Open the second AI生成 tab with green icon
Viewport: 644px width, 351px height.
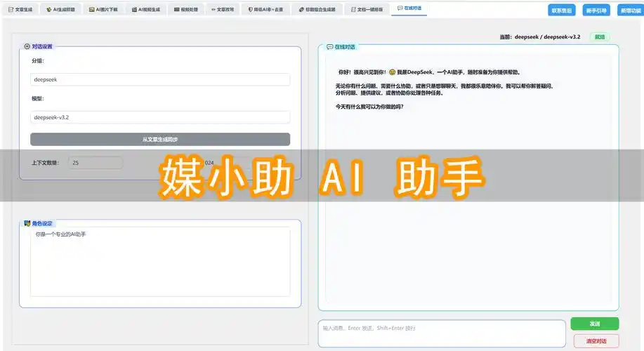click(x=60, y=9)
